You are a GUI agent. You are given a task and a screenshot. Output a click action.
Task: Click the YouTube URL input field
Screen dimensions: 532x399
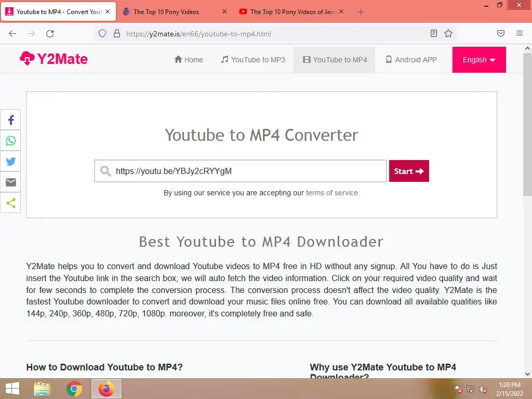pos(240,171)
